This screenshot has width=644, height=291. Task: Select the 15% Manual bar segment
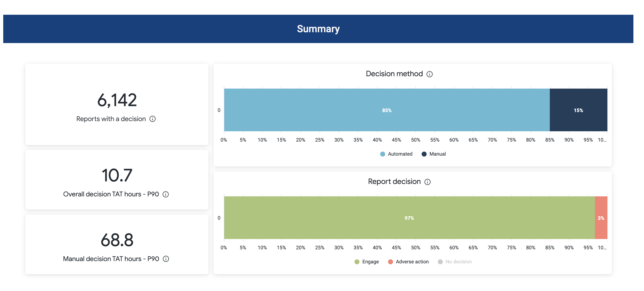(x=578, y=110)
